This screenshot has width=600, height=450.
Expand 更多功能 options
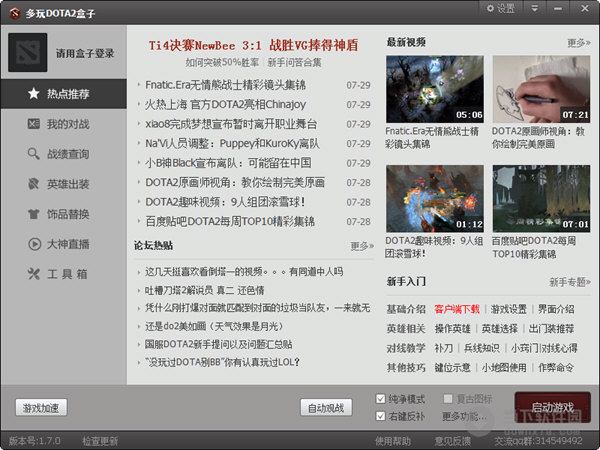point(464,416)
